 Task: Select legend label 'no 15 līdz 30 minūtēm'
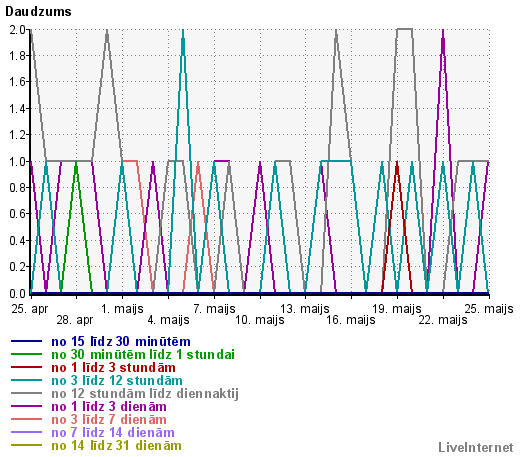[121, 342]
